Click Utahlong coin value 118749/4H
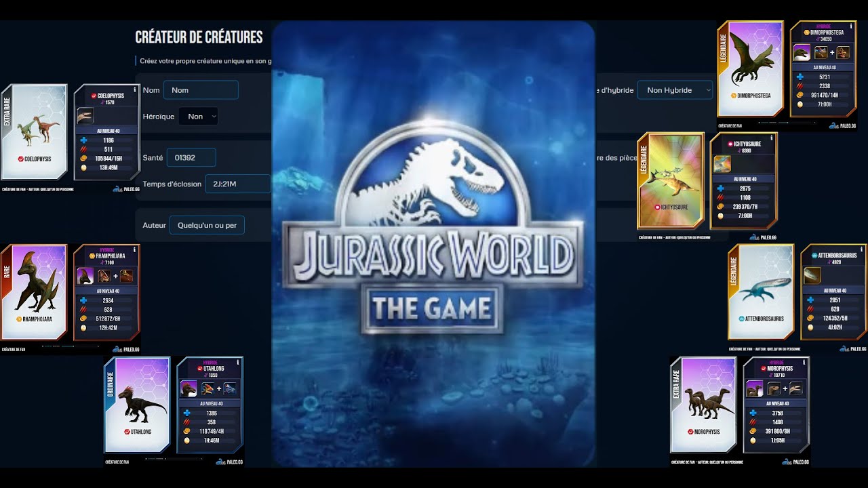Image resolution: width=868 pixels, height=488 pixels. pyautogui.click(x=211, y=432)
